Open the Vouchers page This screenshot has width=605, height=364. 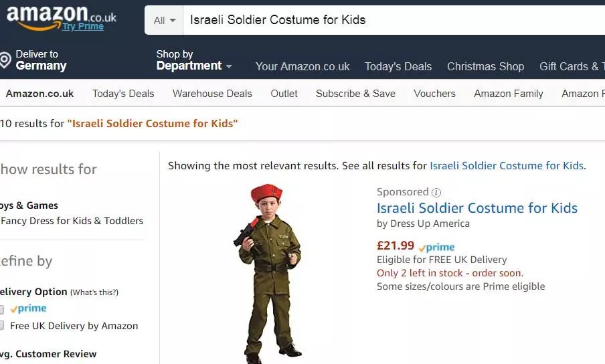(434, 94)
